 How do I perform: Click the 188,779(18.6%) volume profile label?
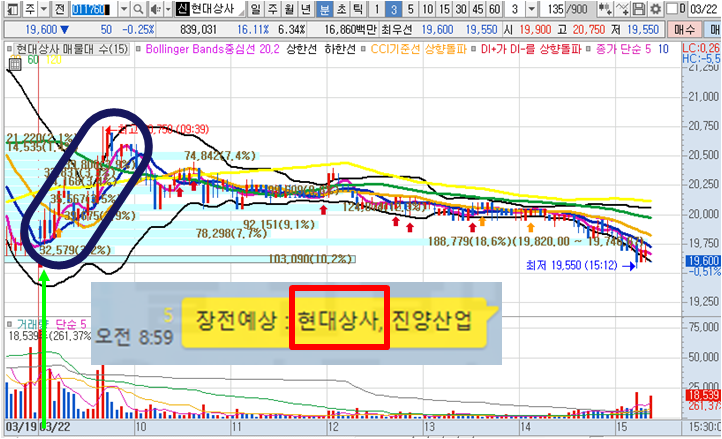click(x=470, y=241)
